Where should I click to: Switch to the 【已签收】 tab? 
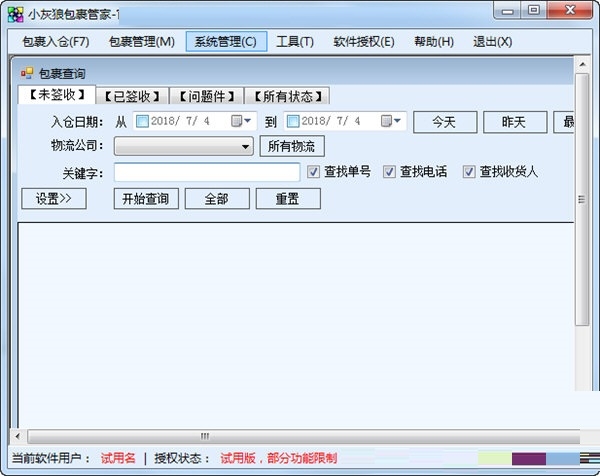click(x=132, y=96)
